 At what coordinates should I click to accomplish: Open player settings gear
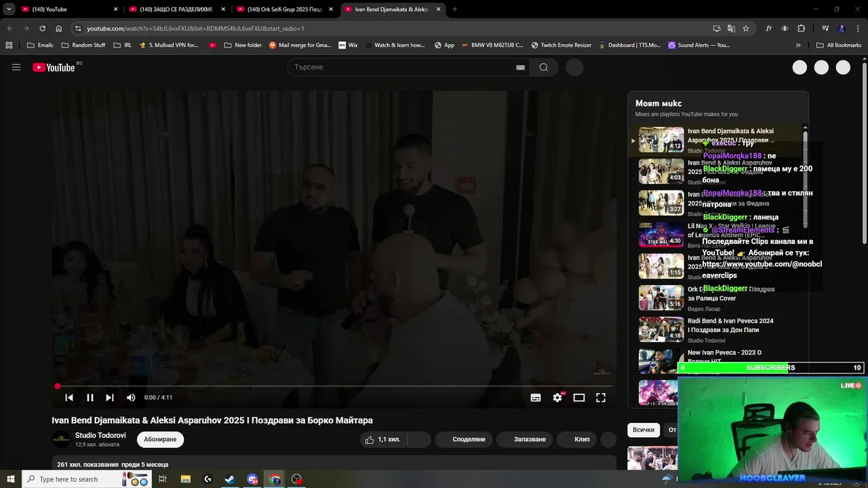[x=557, y=398]
